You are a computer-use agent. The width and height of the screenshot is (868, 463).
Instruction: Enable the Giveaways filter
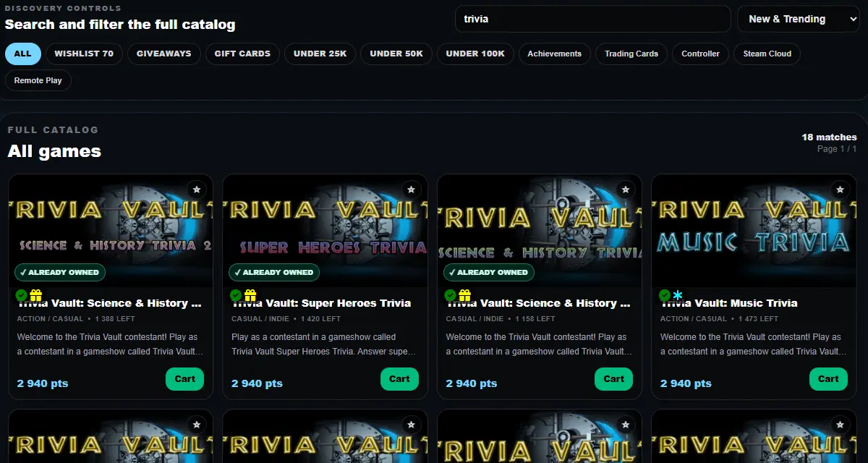[164, 54]
